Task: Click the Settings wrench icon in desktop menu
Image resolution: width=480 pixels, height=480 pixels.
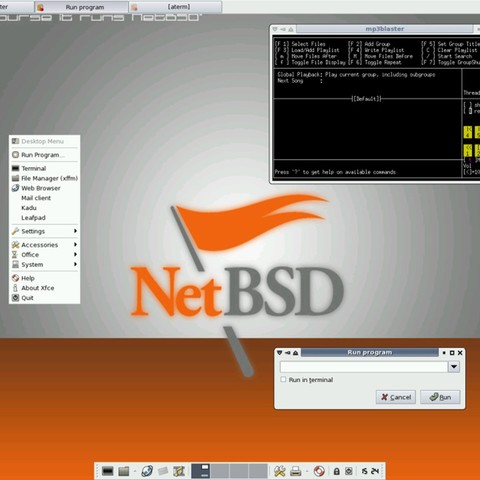Action: pyautogui.click(x=15, y=231)
